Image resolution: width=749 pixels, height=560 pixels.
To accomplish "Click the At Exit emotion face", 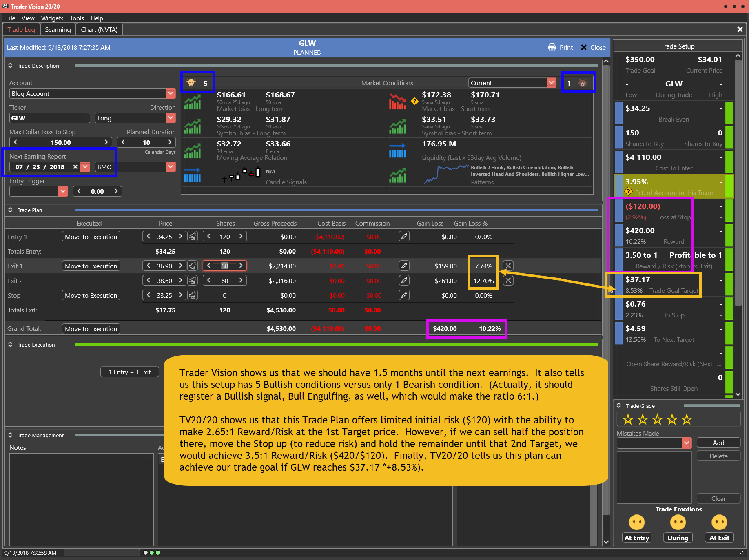I will click(x=719, y=522).
